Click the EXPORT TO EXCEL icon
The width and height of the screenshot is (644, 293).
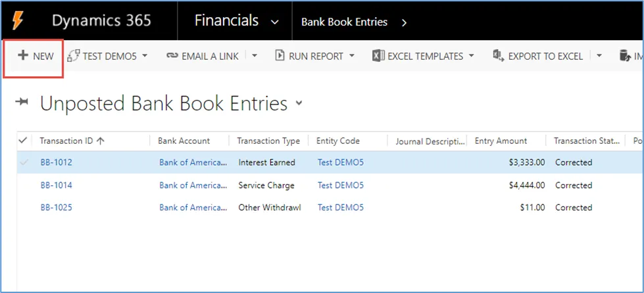click(499, 56)
